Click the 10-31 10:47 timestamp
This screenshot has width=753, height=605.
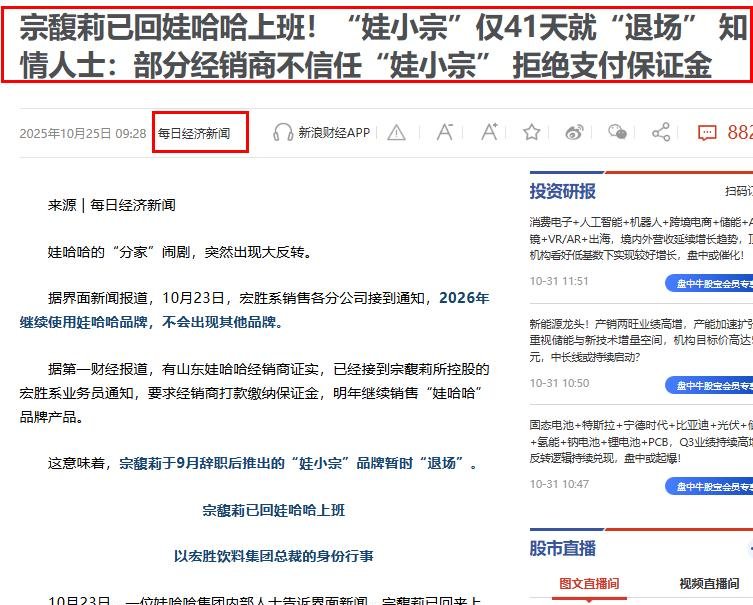559,484
